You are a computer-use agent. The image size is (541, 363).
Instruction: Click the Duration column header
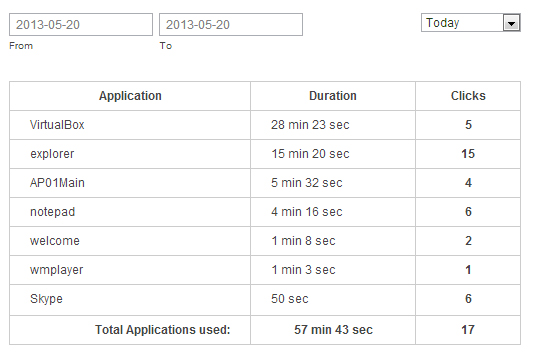pos(333,96)
